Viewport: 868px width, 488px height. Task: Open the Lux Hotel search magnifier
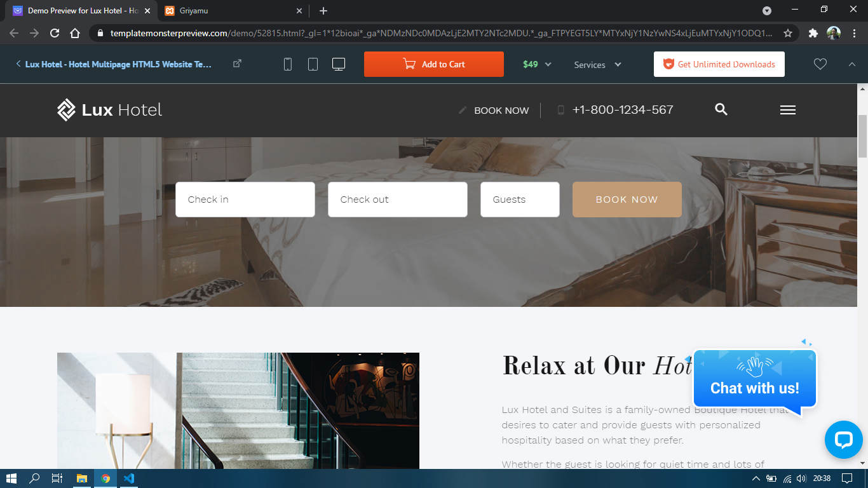click(721, 109)
